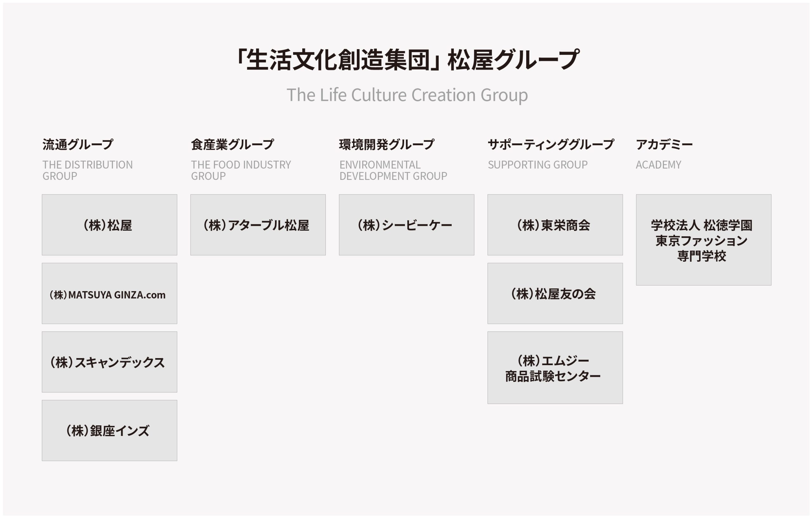
Task: Open the (株)アターブル松屋 box
Action: (258, 225)
